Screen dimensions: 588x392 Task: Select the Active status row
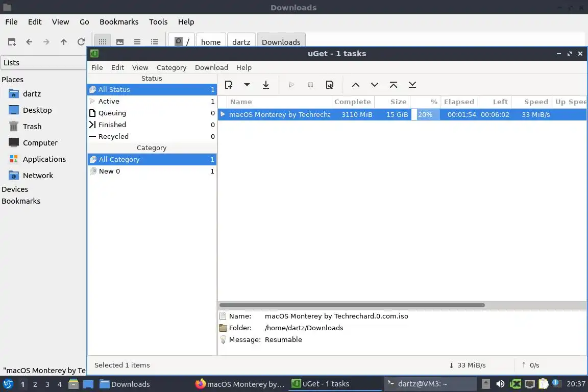(152, 101)
